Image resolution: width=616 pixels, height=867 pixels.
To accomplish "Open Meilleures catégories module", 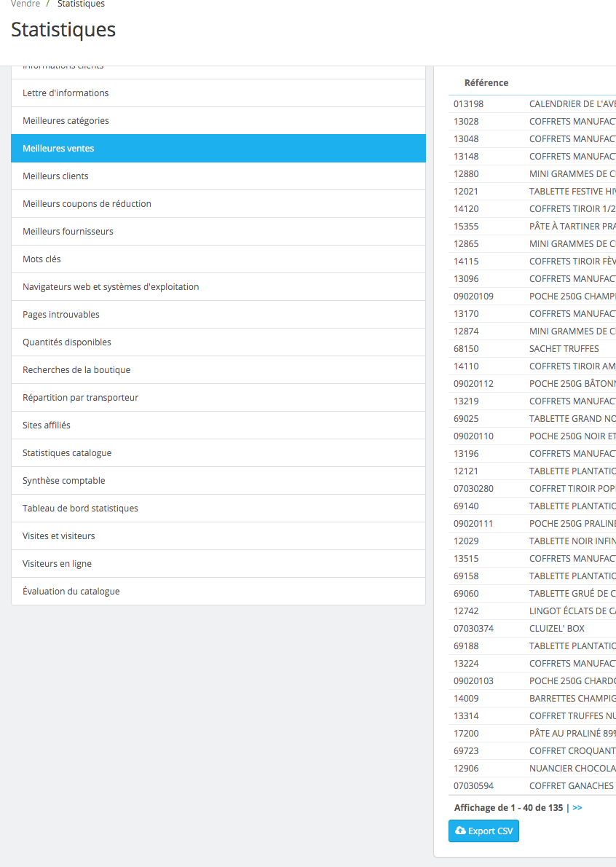I will (218, 120).
